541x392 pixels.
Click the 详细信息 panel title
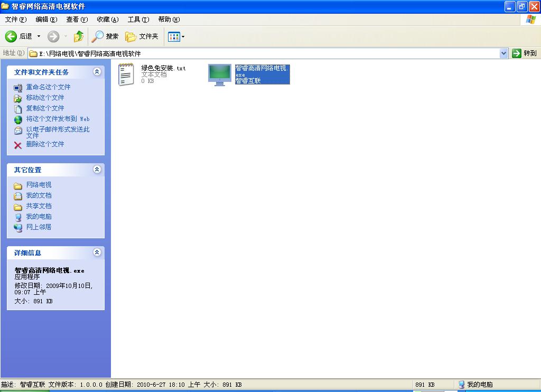tap(27, 253)
